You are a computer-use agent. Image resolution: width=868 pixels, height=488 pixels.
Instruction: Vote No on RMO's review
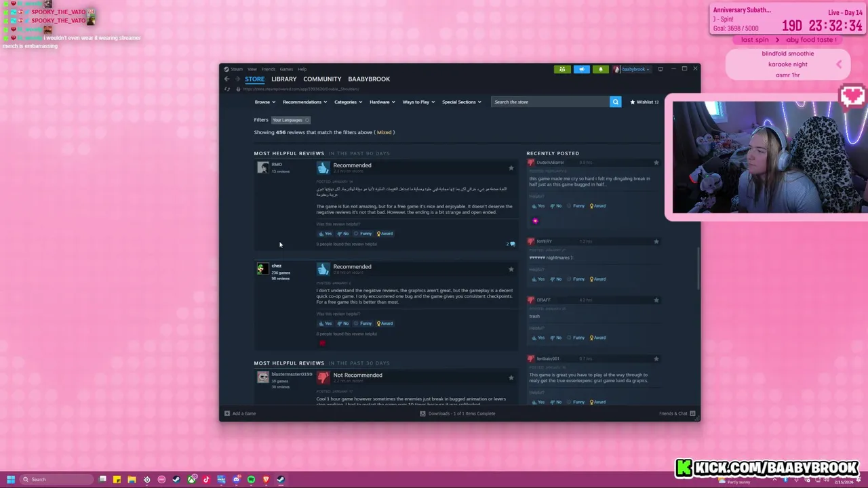(343, 234)
